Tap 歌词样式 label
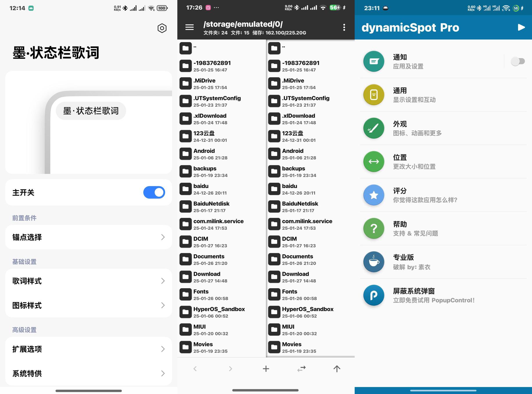This screenshot has width=532, height=394. tap(27, 281)
